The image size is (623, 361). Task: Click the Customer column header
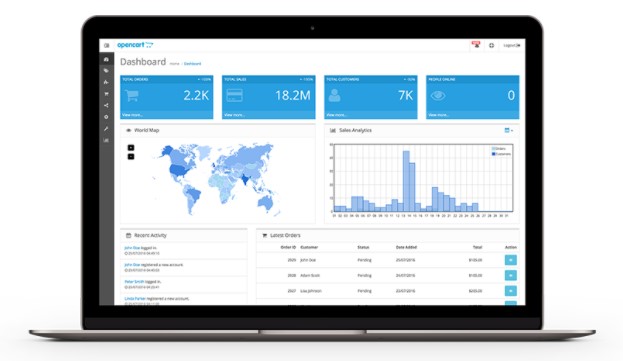tap(309, 247)
